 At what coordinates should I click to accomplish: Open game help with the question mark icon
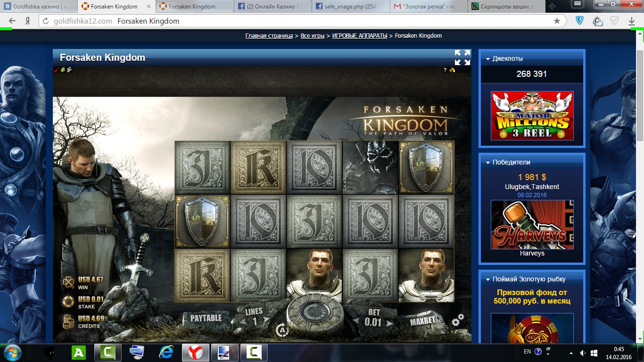click(445, 70)
